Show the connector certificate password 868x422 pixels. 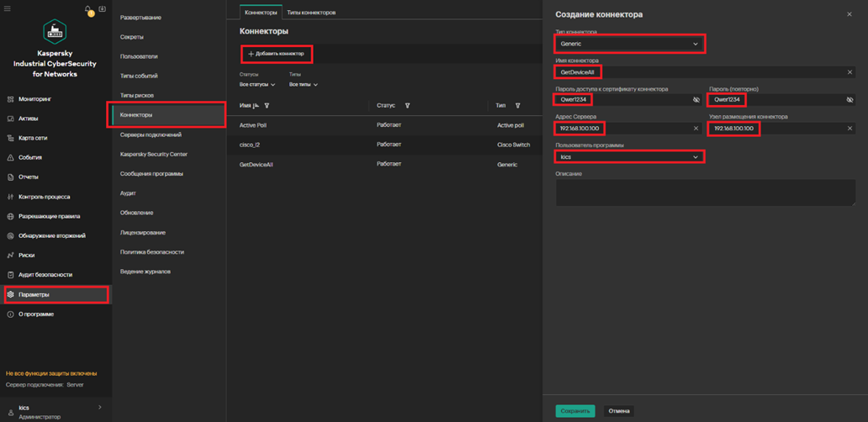tap(696, 99)
